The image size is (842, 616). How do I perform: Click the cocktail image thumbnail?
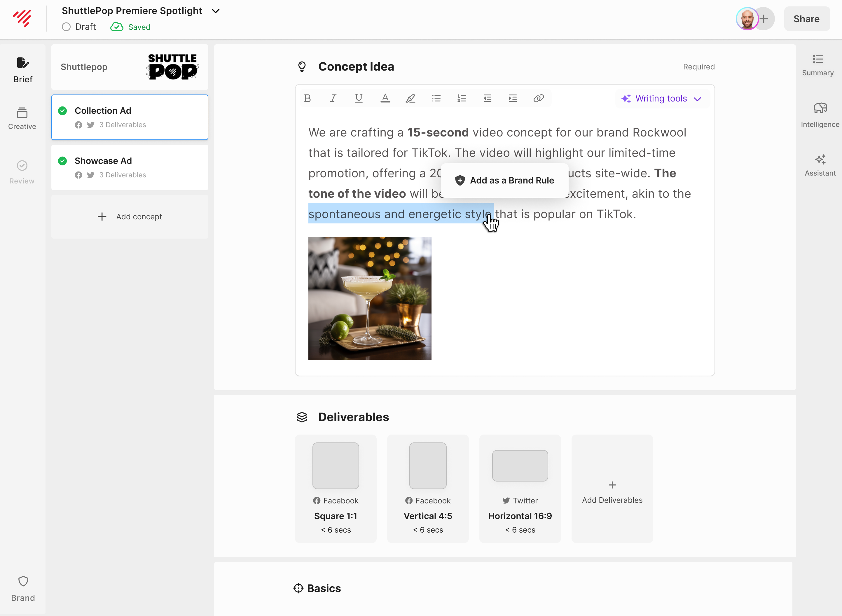370,298
